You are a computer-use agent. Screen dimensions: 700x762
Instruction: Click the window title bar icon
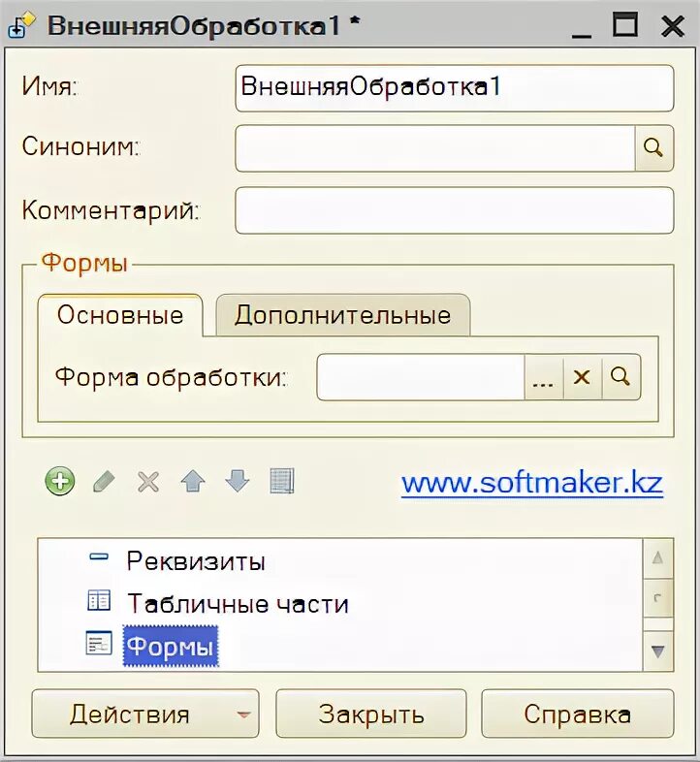(21, 25)
